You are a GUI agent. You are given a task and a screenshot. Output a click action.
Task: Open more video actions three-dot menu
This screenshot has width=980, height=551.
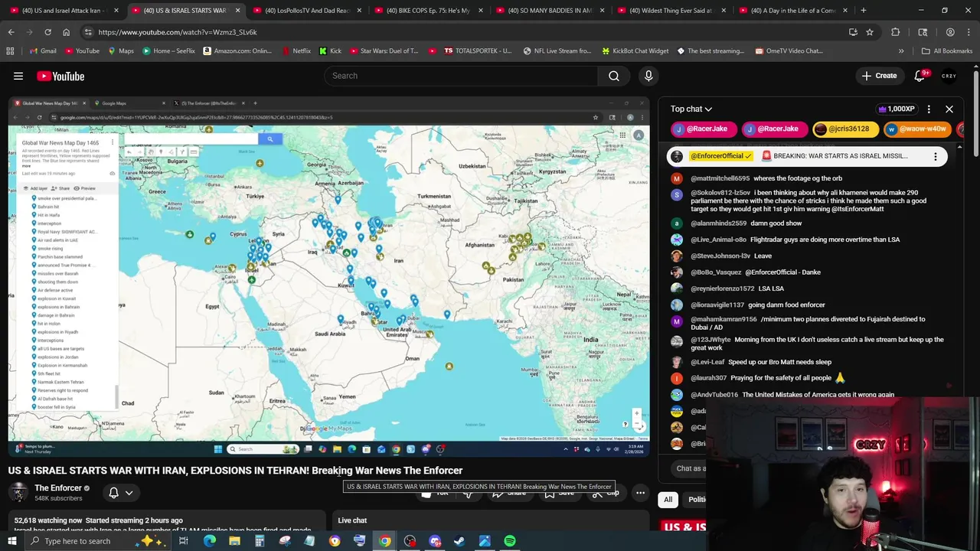click(x=640, y=493)
